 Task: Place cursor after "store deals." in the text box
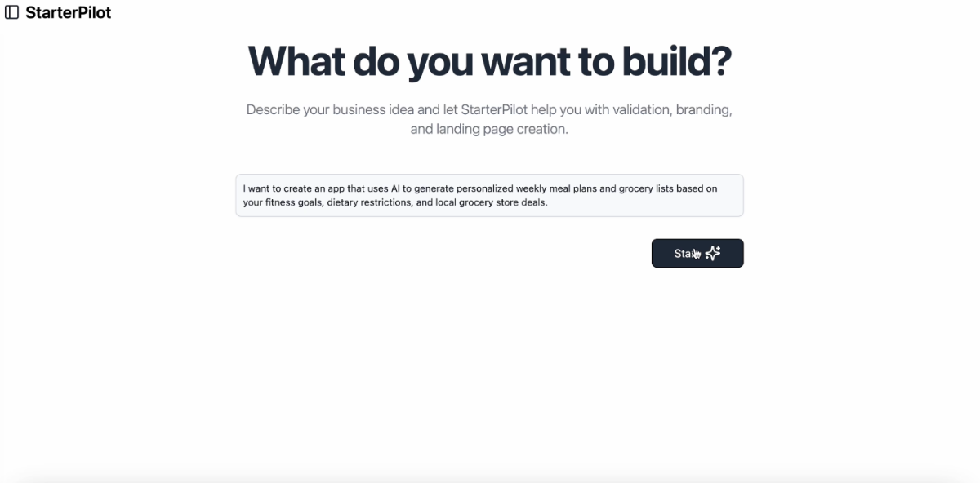click(549, 202)
